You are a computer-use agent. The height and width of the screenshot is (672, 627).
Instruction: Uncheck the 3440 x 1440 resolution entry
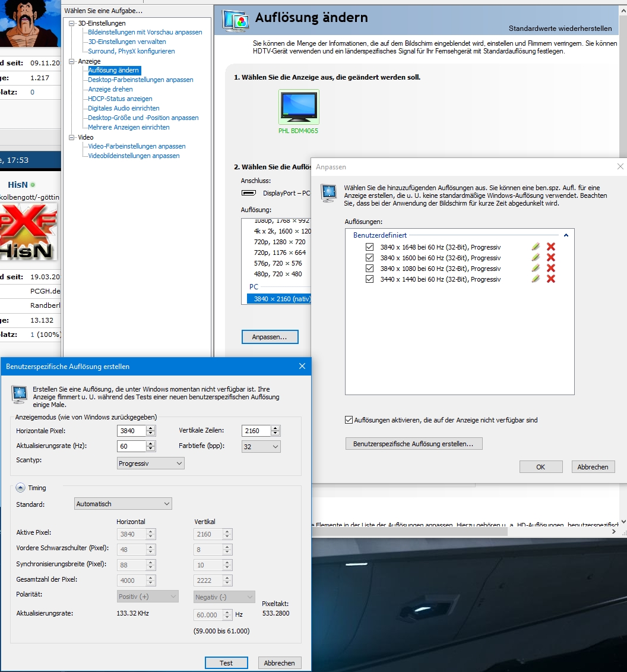369,279
